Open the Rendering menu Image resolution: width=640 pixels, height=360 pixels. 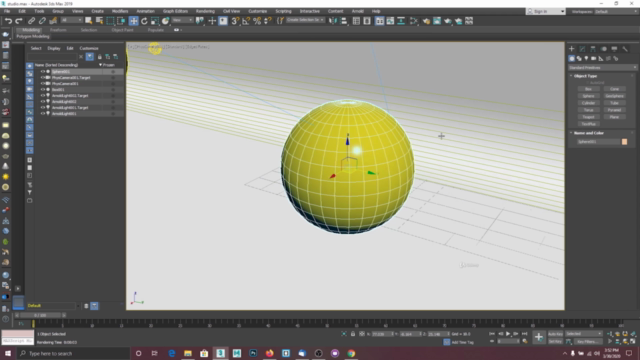click(x=205, y=11)
